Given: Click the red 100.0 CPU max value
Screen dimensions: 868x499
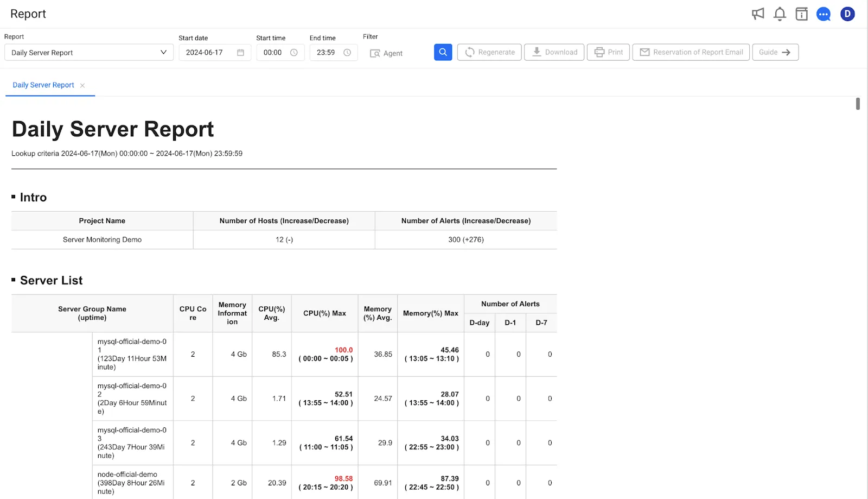Looking at the screenshot, I should [343, 350].
